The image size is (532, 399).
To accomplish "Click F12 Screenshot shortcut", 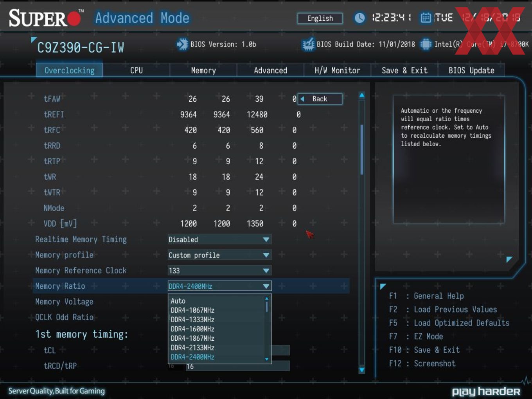I will [422, 363].
